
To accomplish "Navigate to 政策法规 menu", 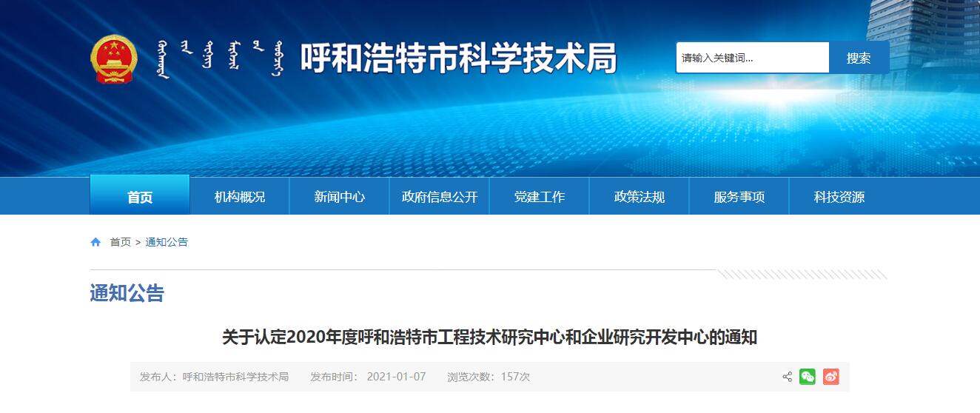I will pyautogui.click(x=640, y=197).
